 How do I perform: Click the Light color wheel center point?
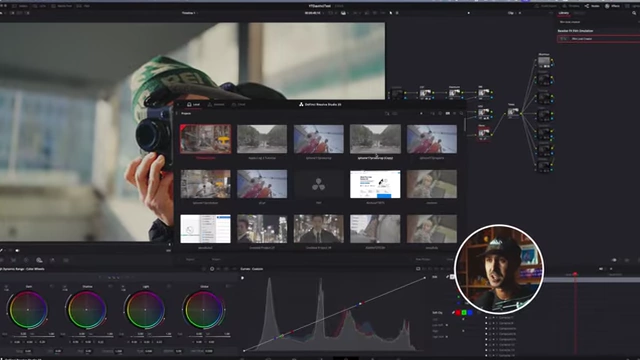[x=145, y=310]
